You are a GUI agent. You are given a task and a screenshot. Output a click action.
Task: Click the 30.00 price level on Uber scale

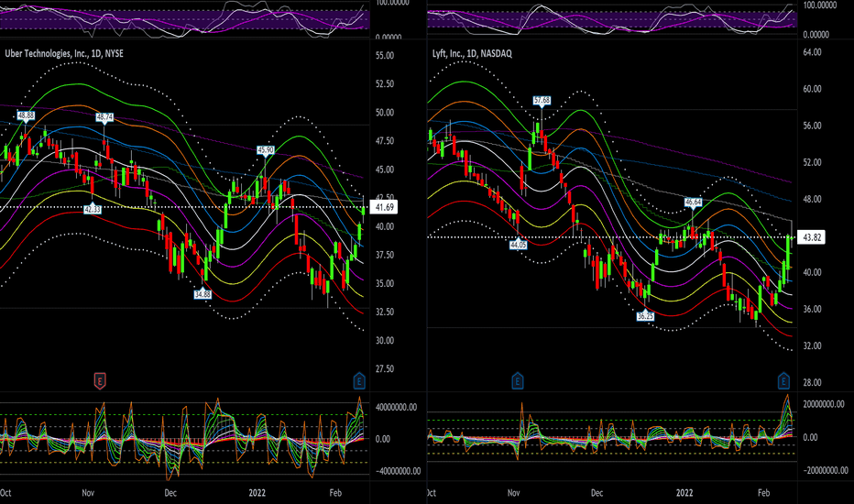(385, 341)
